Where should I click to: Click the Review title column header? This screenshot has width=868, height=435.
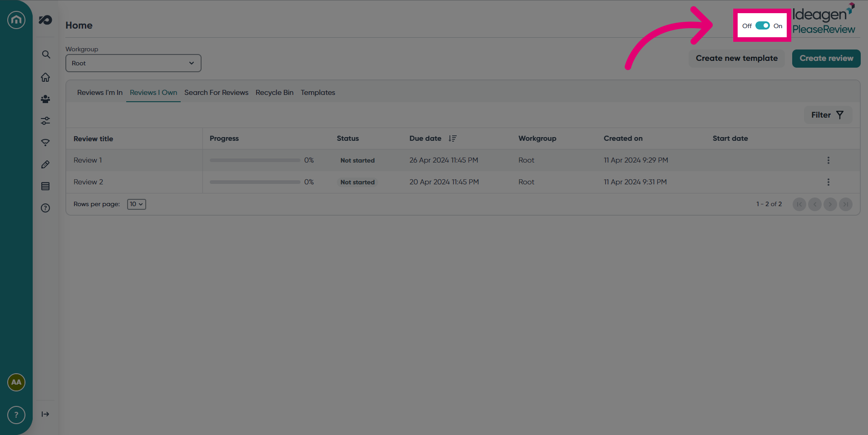[93, 139]
